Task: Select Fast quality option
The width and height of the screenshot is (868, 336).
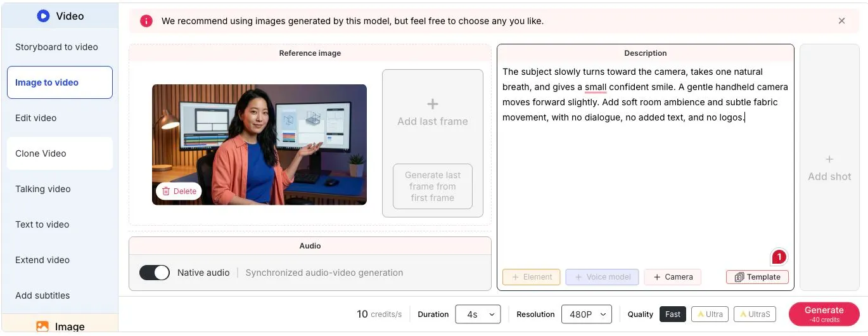Action: [673, 314]
